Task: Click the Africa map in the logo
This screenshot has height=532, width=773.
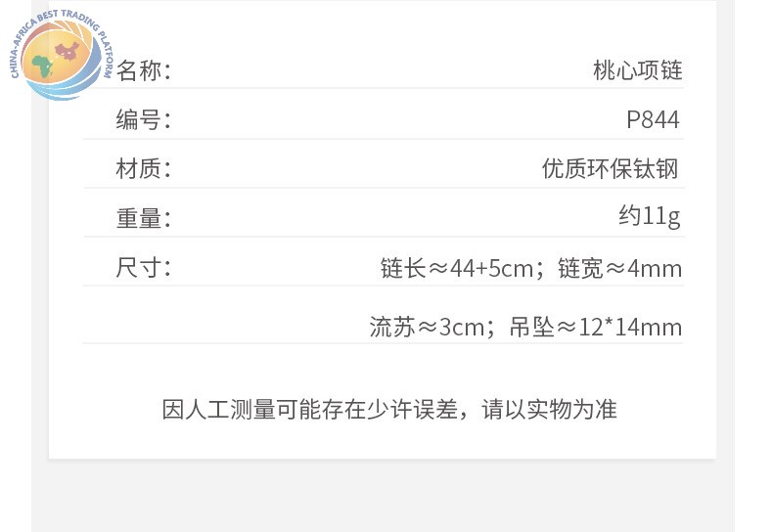Action: tap(42, 66)
